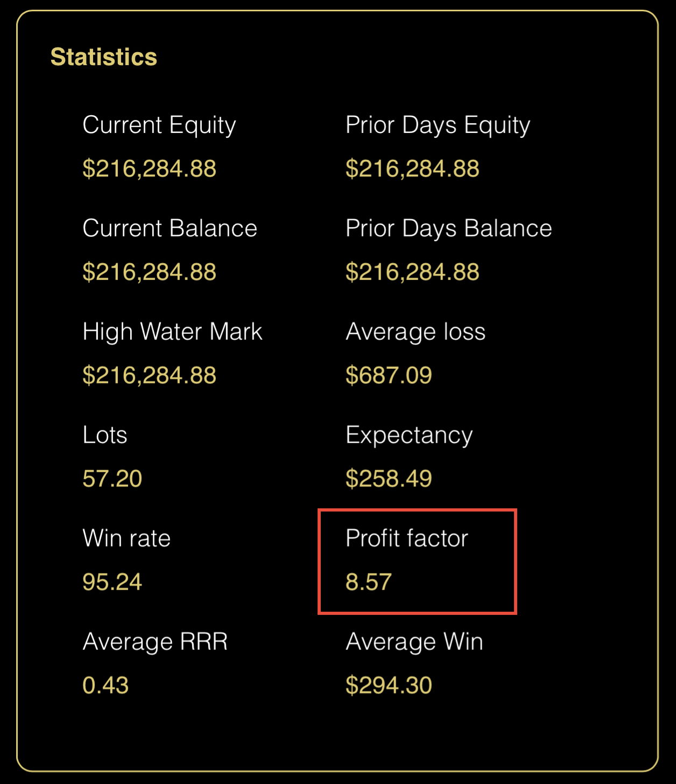This screenshot has width=676, height=784.
Task: Select the Average Win value $294.30
Action: (389, 685)
